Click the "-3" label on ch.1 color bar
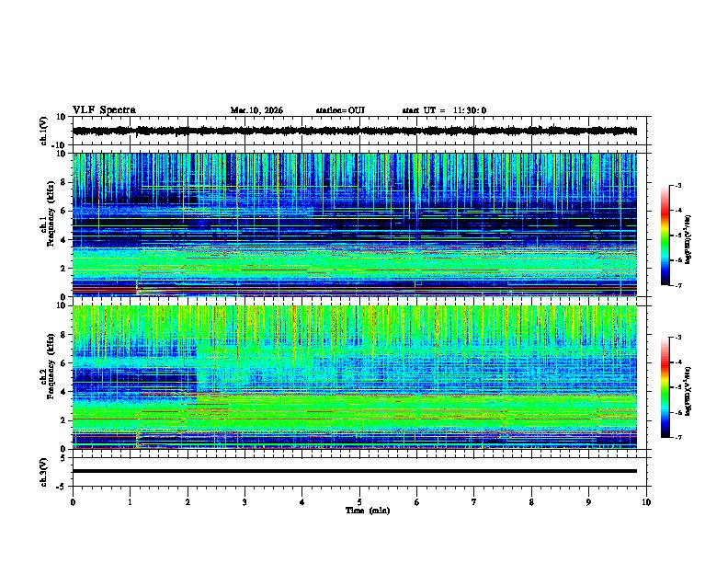The width and height of the screenshot is (728, 563). click(x=677, y=185)
